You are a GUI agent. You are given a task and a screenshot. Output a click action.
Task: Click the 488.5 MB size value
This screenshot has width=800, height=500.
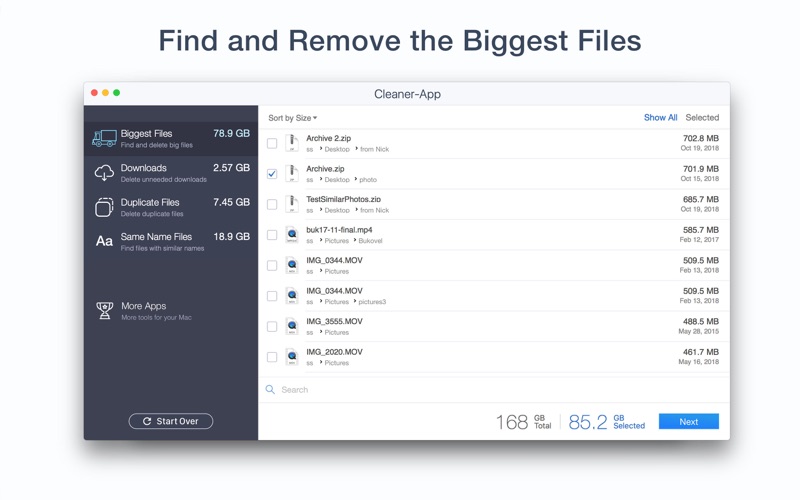[701, 321]
